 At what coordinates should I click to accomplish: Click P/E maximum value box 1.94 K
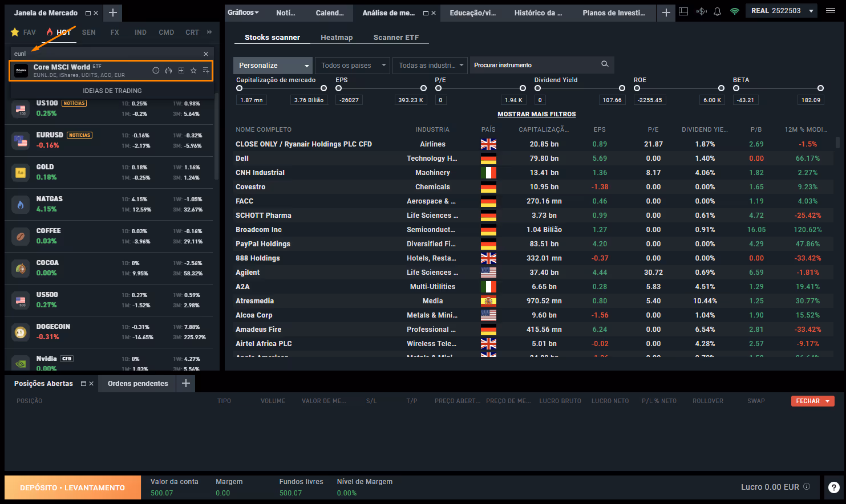tap(513, 100)
